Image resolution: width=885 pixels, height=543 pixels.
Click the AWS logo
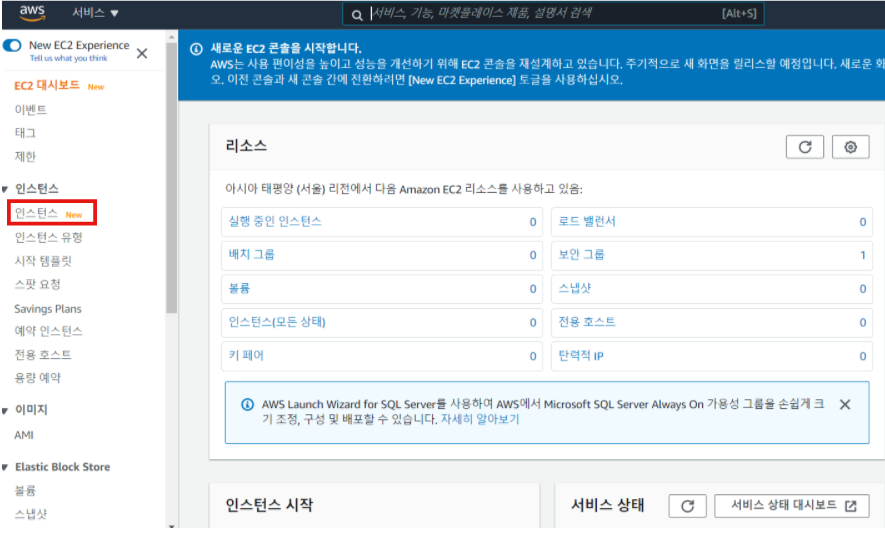[32, 13]
